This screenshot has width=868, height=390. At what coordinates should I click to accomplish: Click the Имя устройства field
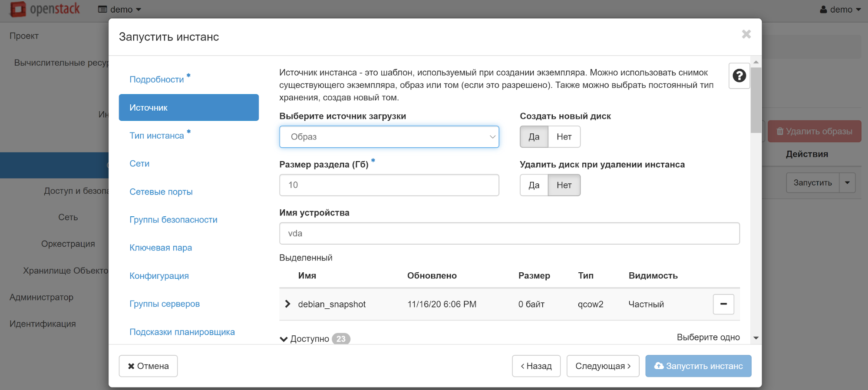pyautogui.click(x=509, y=234)
